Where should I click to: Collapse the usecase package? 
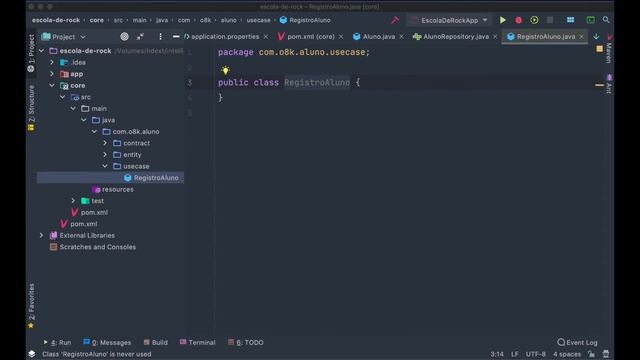pyautogui.click(x=105, y=166)
